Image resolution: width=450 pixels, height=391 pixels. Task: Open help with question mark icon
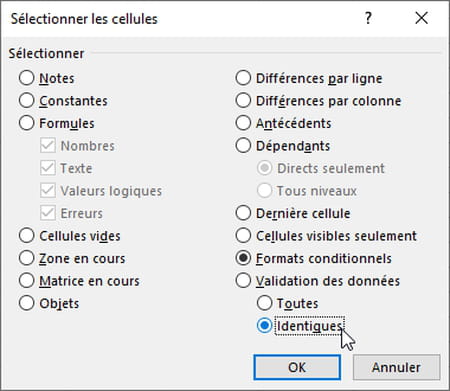368,18
